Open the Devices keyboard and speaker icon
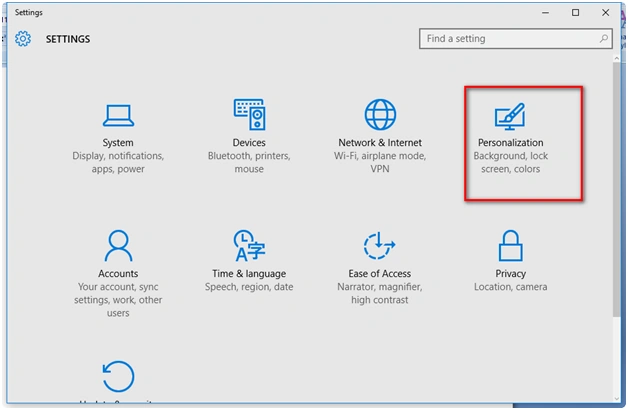Screen dimensions: 628x410 (249, 114)
